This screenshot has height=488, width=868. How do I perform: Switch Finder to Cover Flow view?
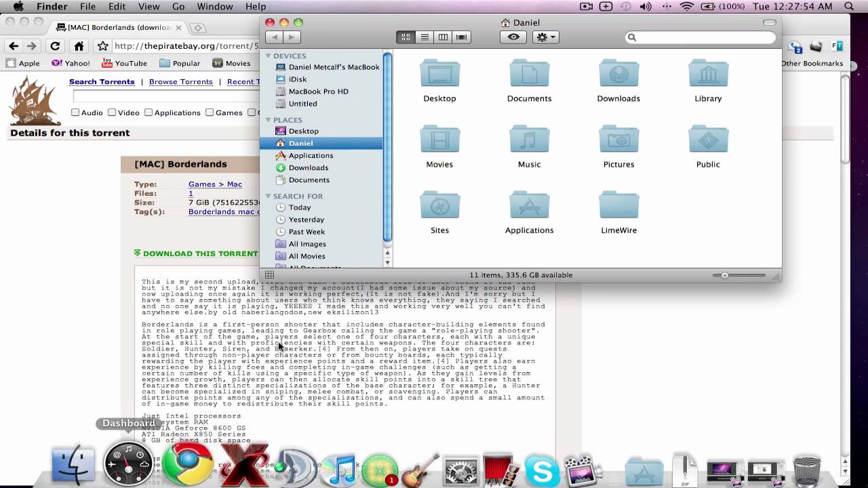pos(462,37)
